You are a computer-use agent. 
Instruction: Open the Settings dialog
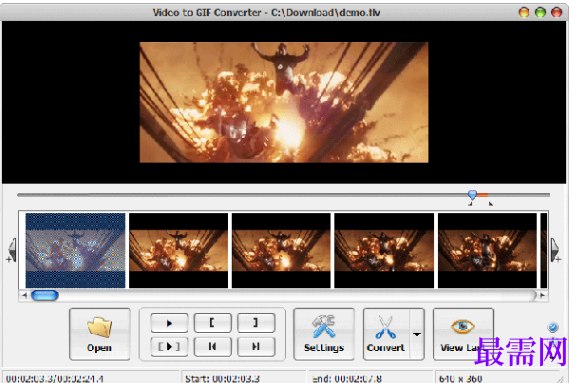click(x=324, y=334)
